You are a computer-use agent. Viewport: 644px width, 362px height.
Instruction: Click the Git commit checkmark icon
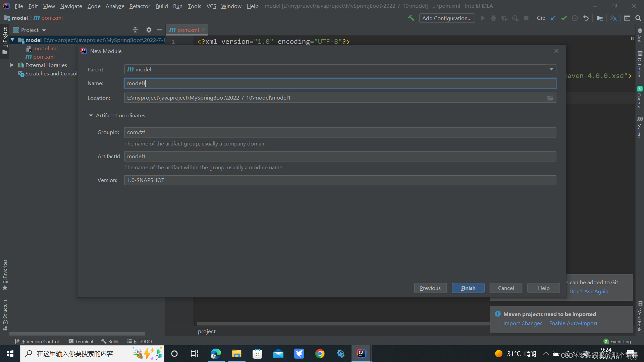564,18
